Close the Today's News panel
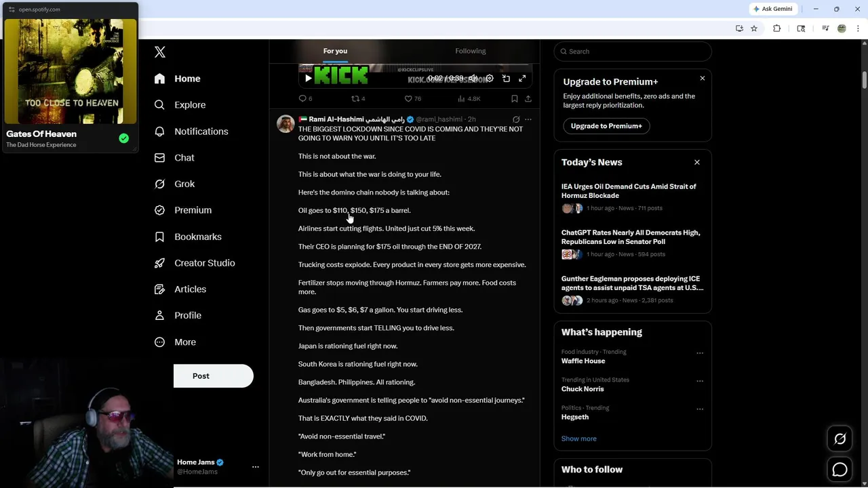 [x=696, y=162]
